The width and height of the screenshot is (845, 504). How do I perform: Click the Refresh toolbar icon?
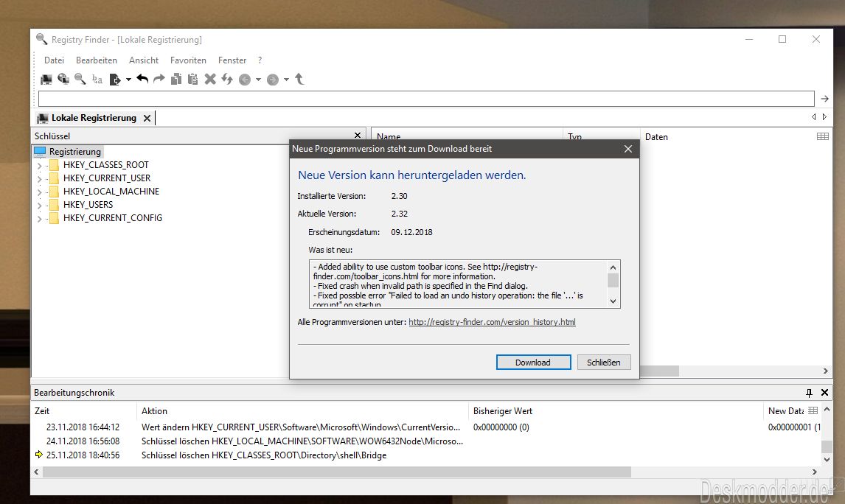pos(227,79)
